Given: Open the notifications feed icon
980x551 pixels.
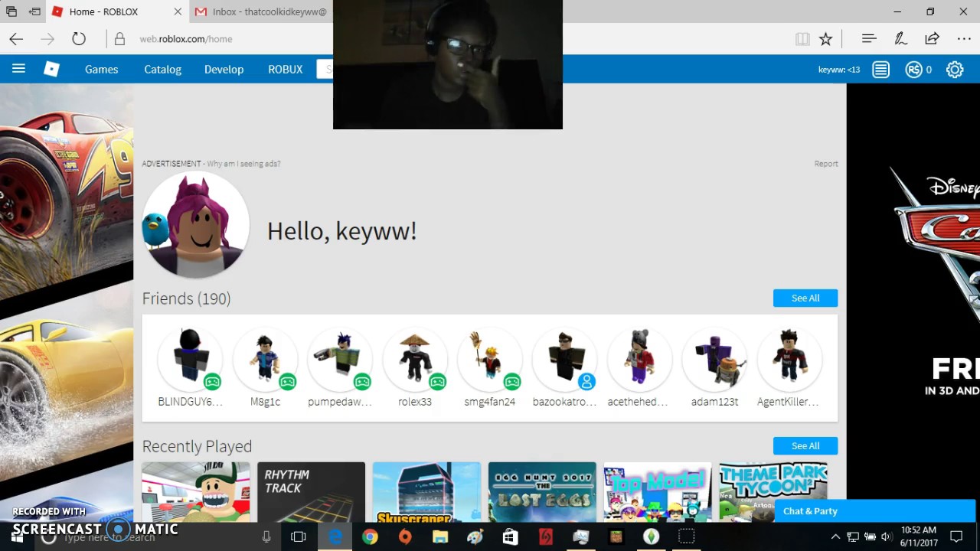Looking at the screenshot, I should coord(881,70).
